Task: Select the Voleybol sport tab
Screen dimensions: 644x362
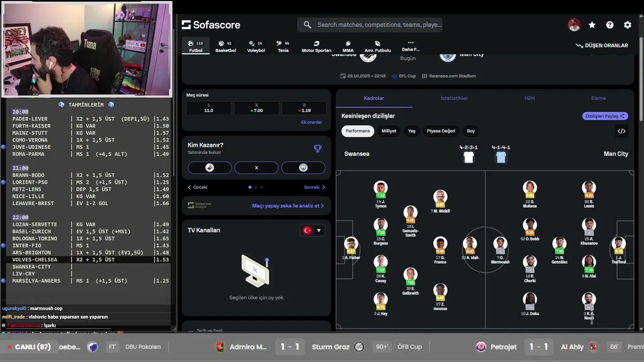Action: pos(256,47)
